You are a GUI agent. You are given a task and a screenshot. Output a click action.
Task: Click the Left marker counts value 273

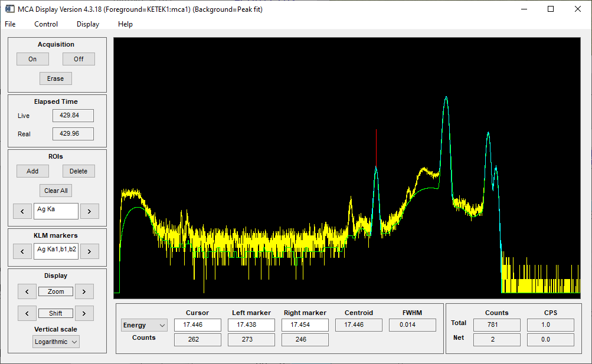click(251, 339)
